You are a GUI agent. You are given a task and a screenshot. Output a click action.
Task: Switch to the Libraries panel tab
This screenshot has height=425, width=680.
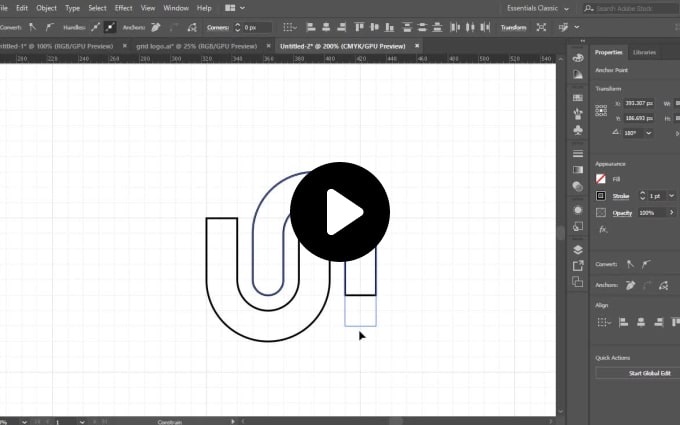pos(644,52)
